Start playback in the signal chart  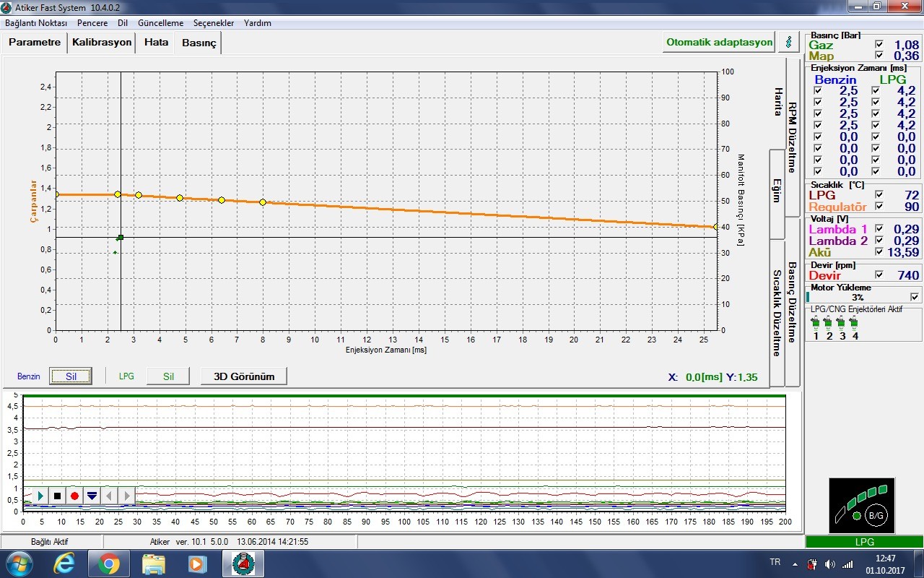click(x=40, y=496)
